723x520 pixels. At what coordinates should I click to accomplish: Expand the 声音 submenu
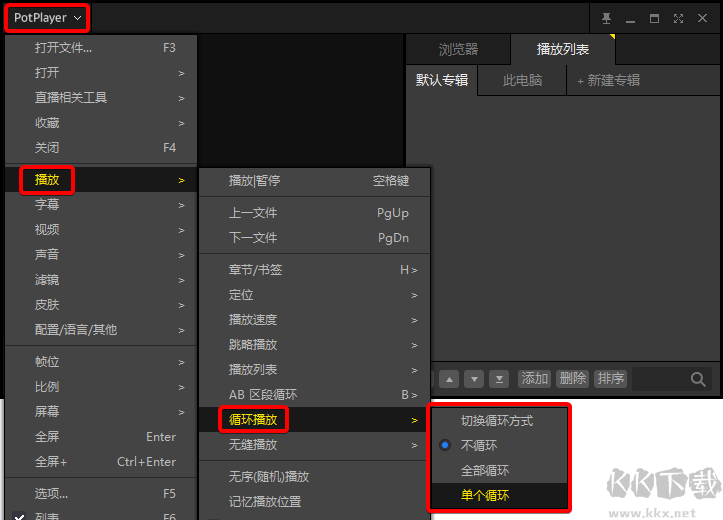101,254
